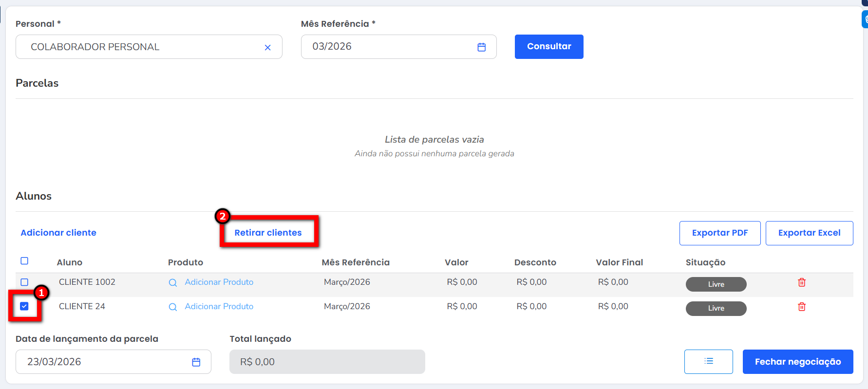Click search icon for CLIENTE 1002 product

[173, 282]
